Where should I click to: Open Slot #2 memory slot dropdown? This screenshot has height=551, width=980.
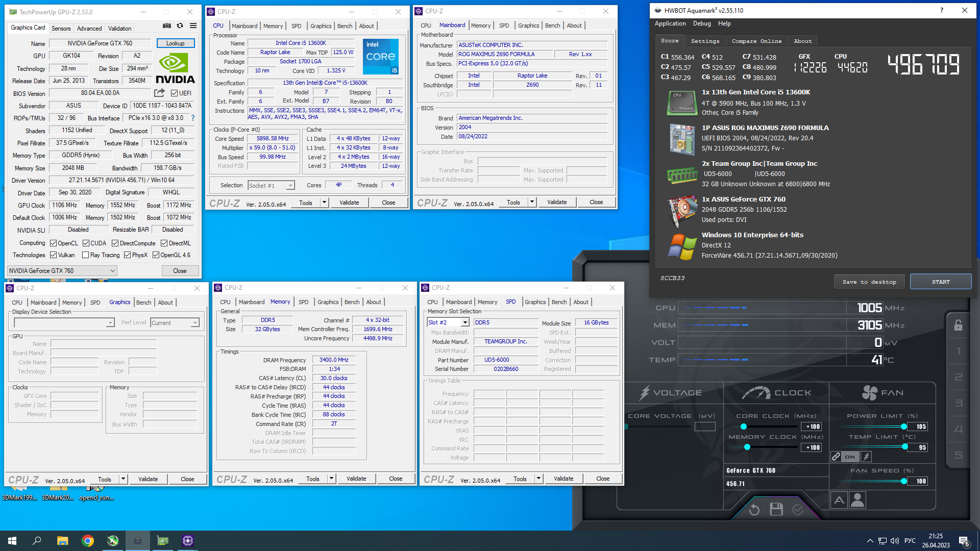tap(448, 322)
